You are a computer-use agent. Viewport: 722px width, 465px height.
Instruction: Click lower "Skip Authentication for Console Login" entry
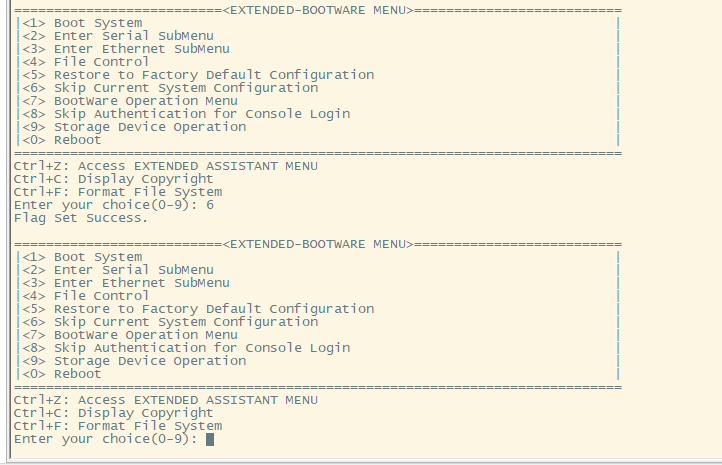coord(202,348)
